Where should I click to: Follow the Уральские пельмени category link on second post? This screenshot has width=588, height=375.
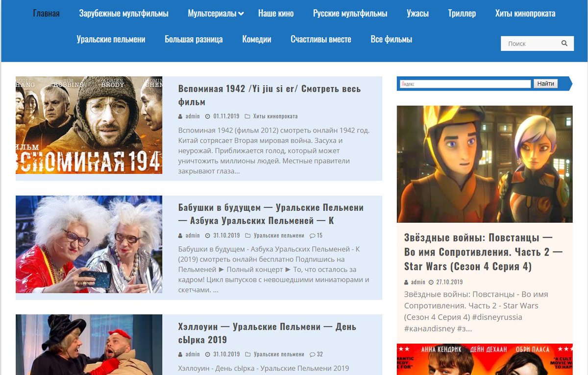(x=278, y=235)
